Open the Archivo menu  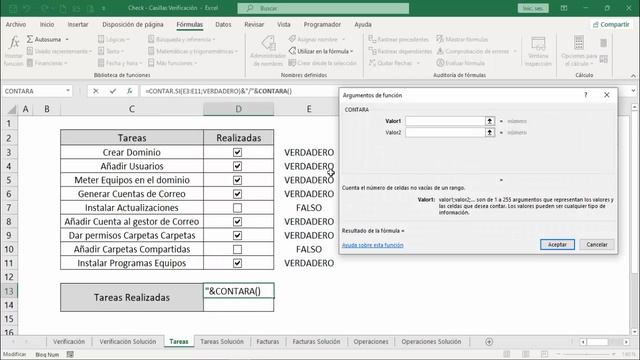16,24
